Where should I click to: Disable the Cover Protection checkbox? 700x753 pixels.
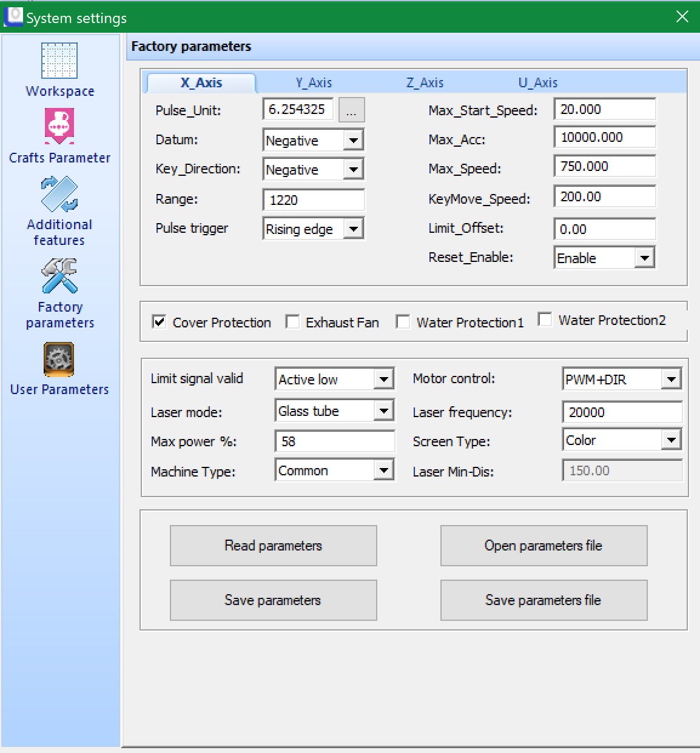coord(159,322)
